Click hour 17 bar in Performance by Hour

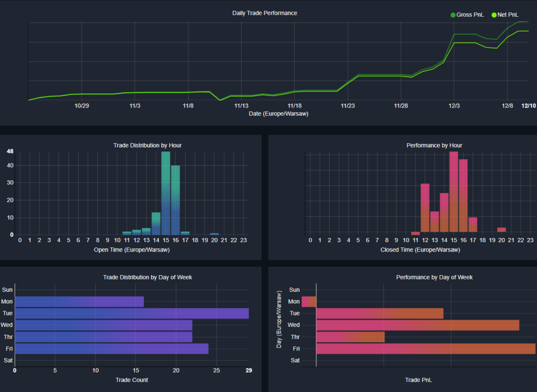473,224
